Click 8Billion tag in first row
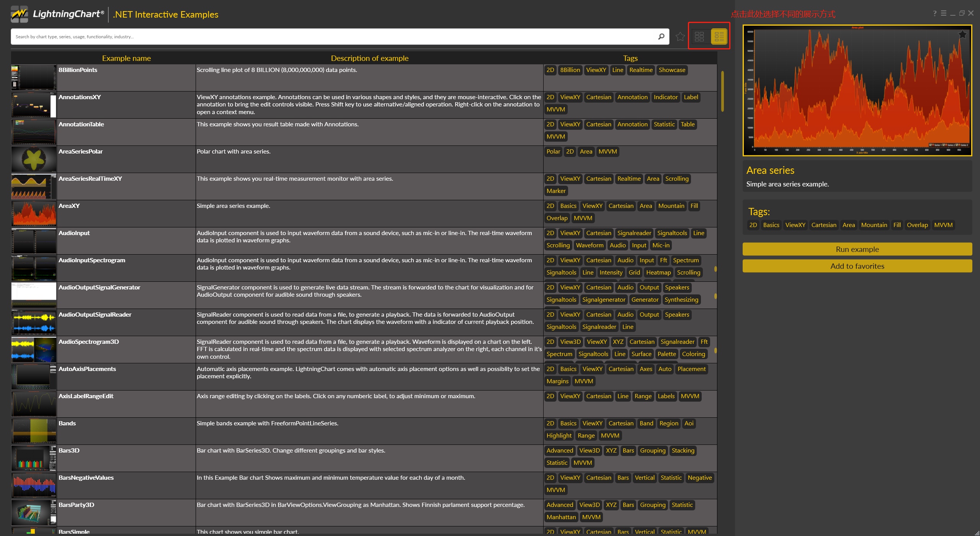This screenshot has height=536, width=980. (570, 70)
